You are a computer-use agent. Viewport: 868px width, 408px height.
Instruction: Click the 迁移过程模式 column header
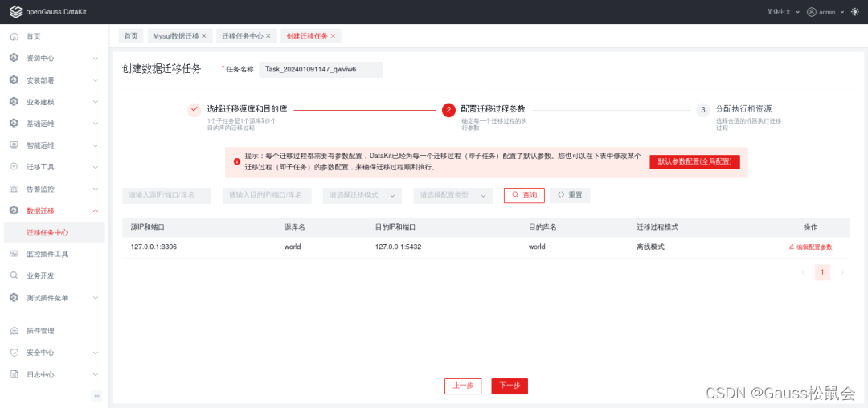657,227
